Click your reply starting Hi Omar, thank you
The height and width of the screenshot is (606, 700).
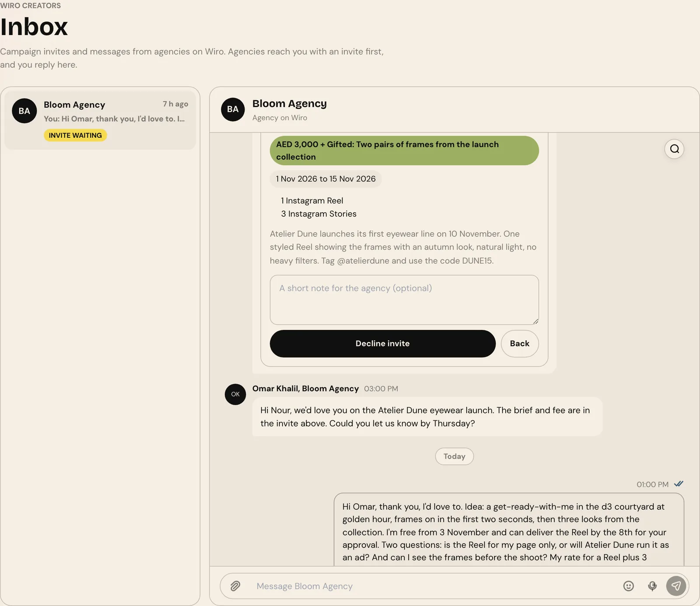(509, 530)
